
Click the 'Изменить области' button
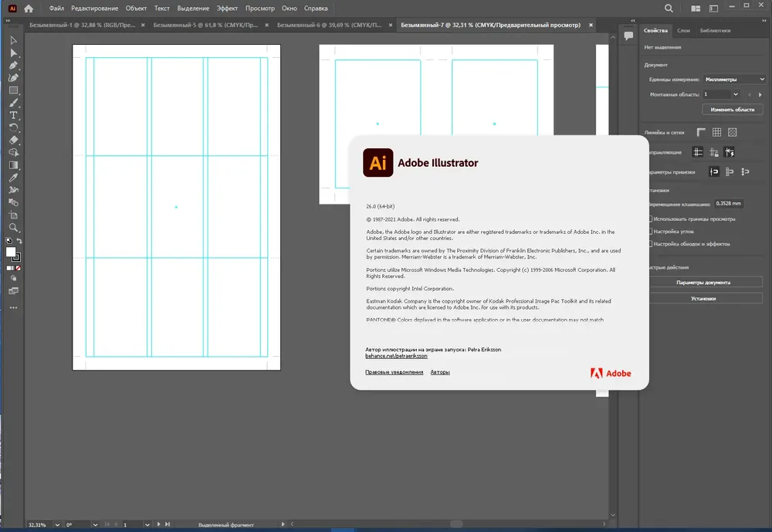(x=732, y=110)
